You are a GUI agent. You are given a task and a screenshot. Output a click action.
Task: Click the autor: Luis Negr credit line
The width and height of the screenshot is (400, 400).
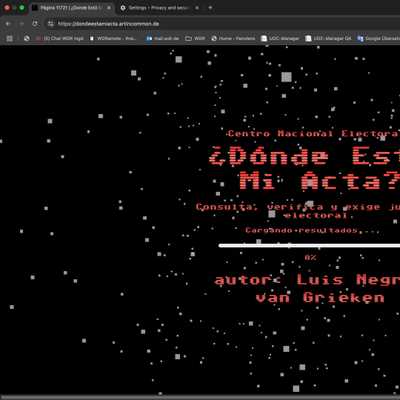(307, 280)
